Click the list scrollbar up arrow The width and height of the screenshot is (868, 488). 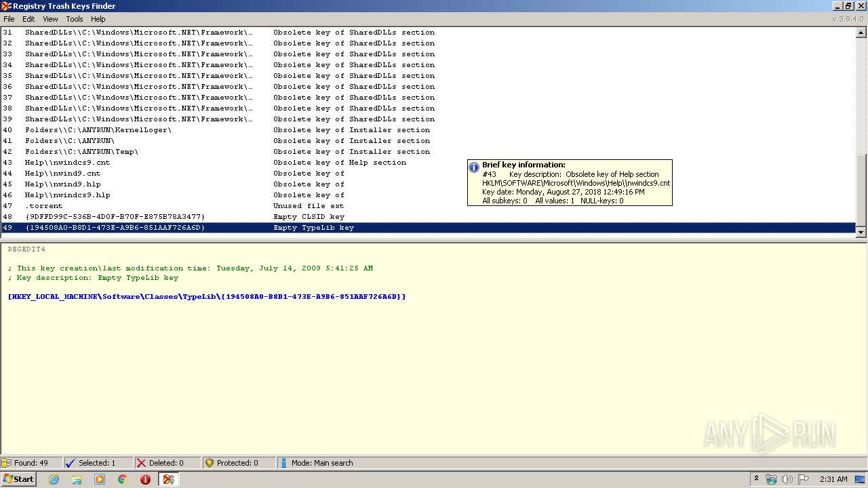(861, 32)
